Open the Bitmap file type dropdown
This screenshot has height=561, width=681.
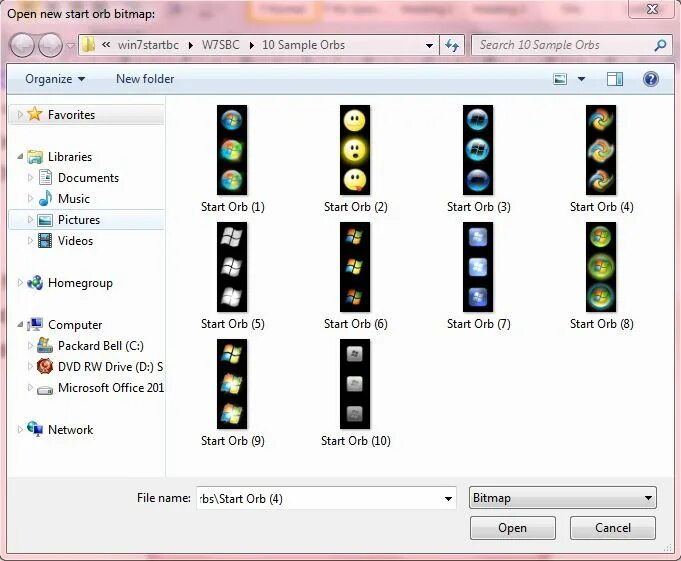point(563,498)
